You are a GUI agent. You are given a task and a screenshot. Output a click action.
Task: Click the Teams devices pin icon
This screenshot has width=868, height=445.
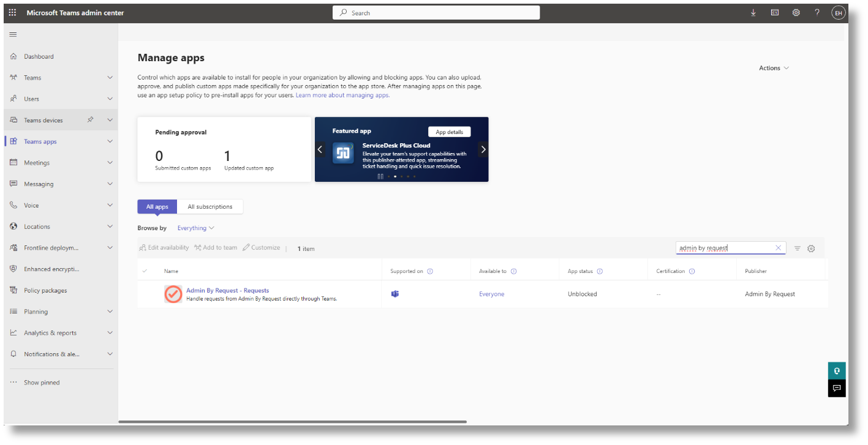[x=91, y=119]
